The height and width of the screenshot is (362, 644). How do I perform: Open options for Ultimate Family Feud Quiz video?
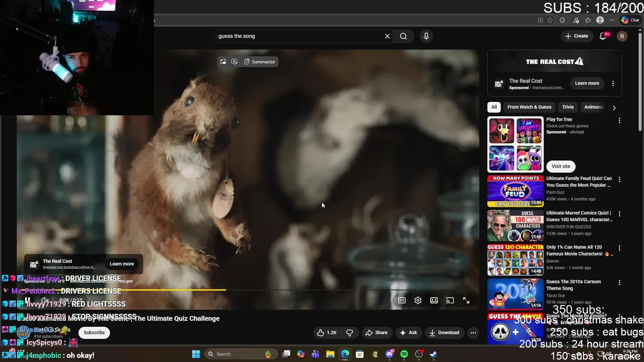[x=619, y=179]
